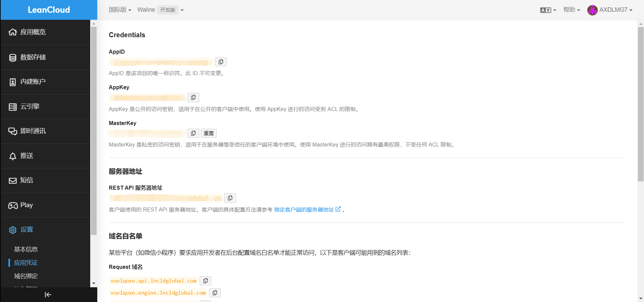Image resolution: width=644 pixels, height=302 pixels.
Task: Expand the 帮助 help menu
Action: [572, 10]
